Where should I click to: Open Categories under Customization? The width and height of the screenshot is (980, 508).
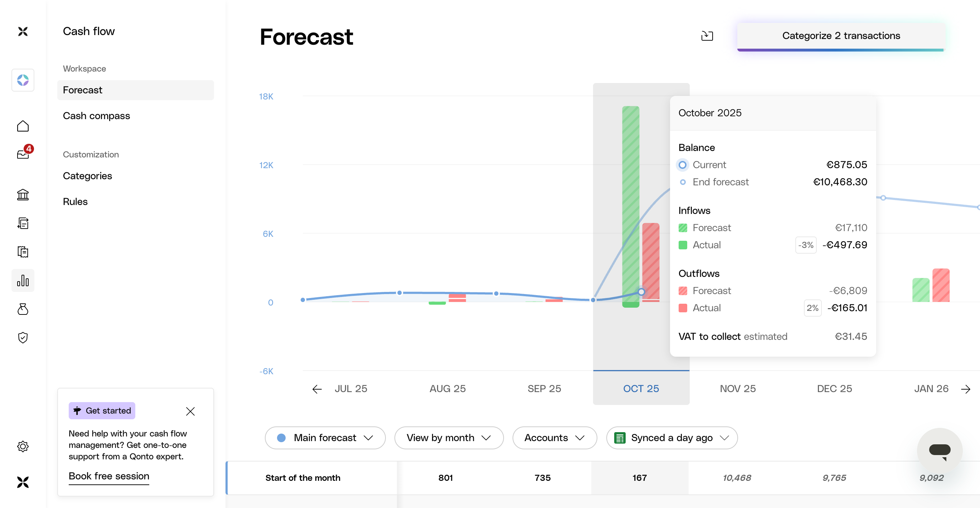click(x=87, y=176)
